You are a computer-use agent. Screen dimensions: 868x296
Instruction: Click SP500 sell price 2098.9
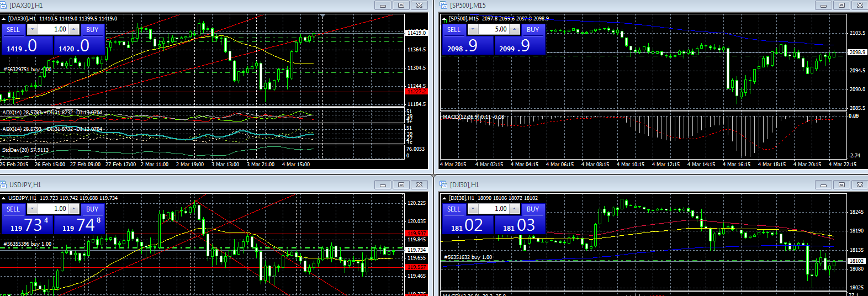(468, 46)
